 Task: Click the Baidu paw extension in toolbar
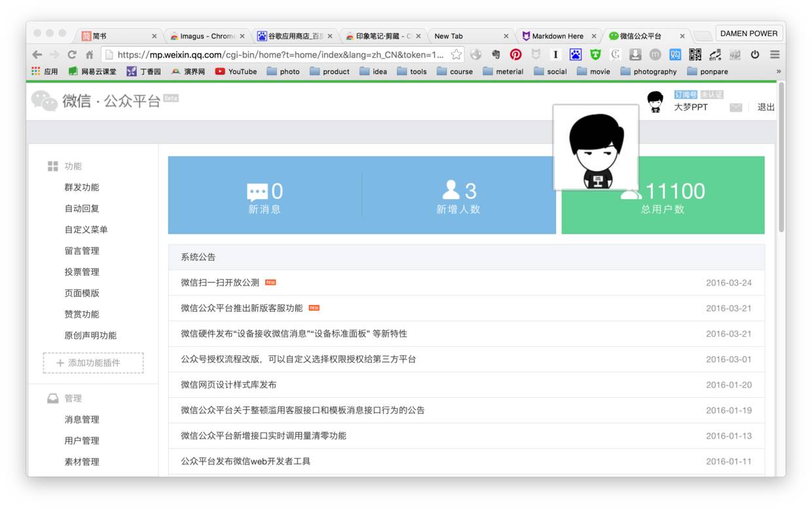[x=575, y=55]
